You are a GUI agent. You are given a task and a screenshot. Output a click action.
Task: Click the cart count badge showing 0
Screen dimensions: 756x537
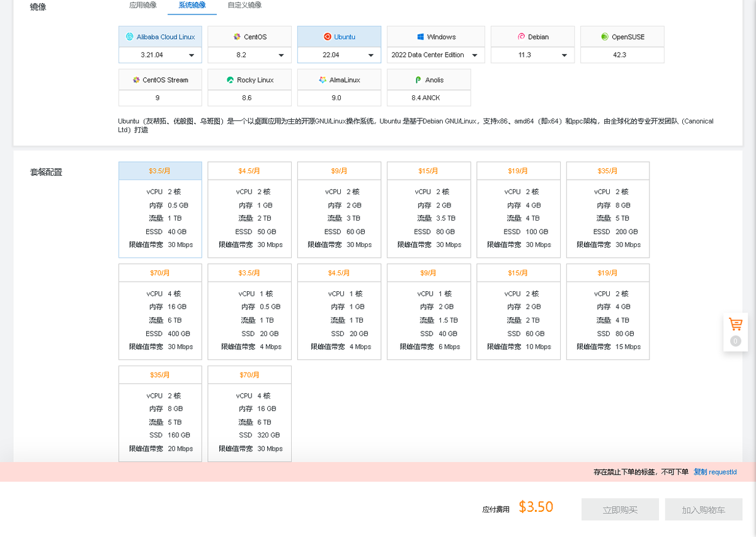tap(735, 341)
